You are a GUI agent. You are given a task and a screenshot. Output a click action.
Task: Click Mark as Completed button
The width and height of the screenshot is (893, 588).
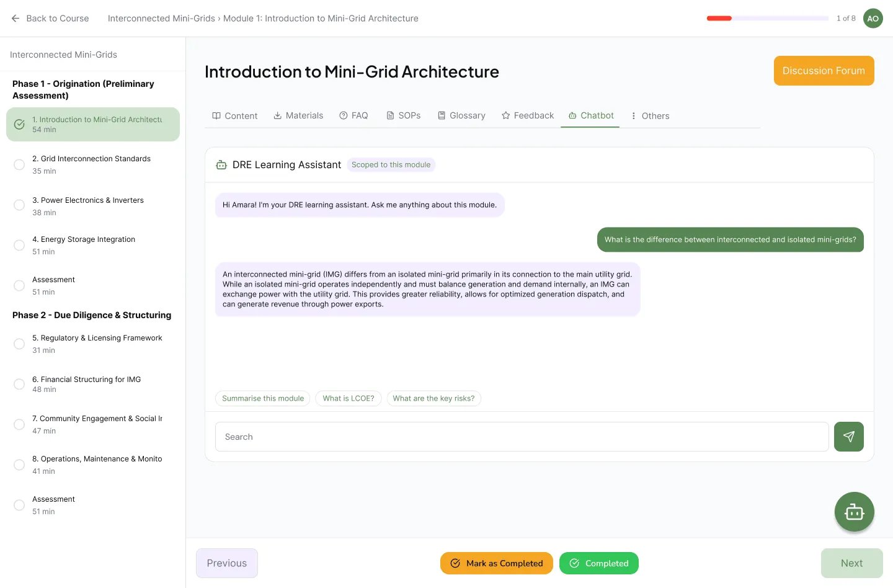click(497, 563)
